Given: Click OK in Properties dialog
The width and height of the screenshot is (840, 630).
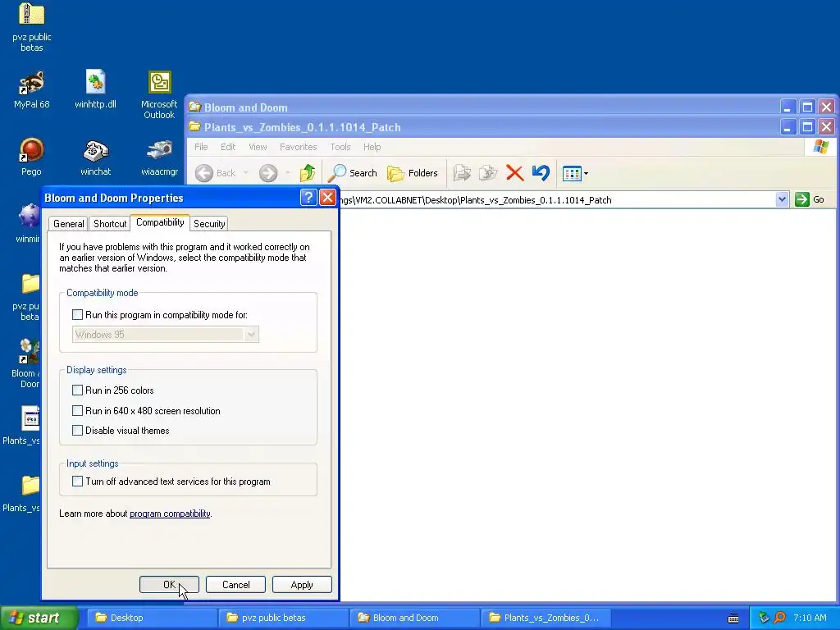Looking at the screenshot, I should point(169,584).
